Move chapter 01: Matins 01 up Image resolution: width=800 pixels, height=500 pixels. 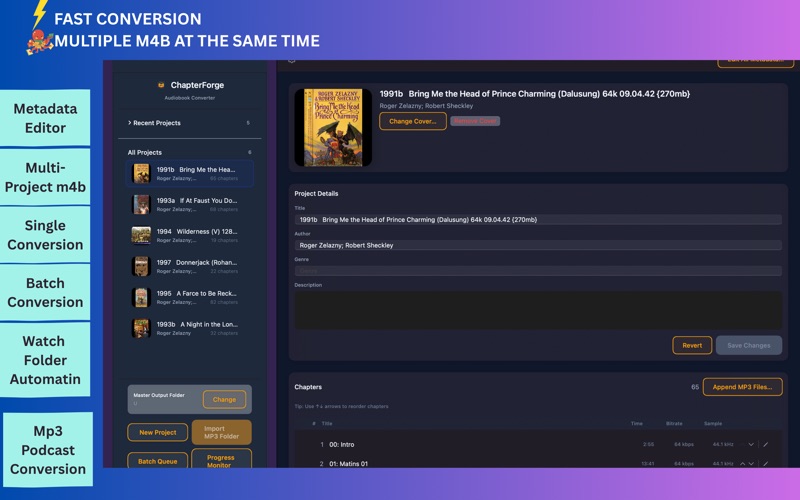click(743, 464)
